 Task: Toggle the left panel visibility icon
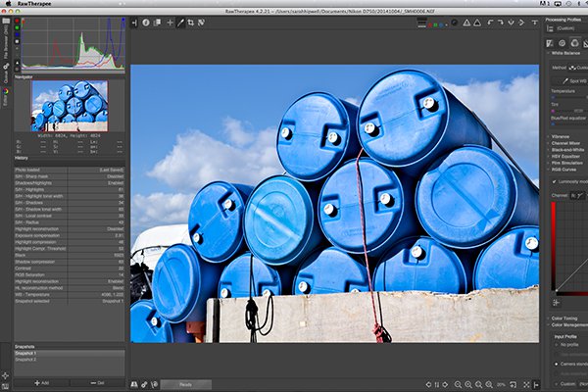click(133, 21)
